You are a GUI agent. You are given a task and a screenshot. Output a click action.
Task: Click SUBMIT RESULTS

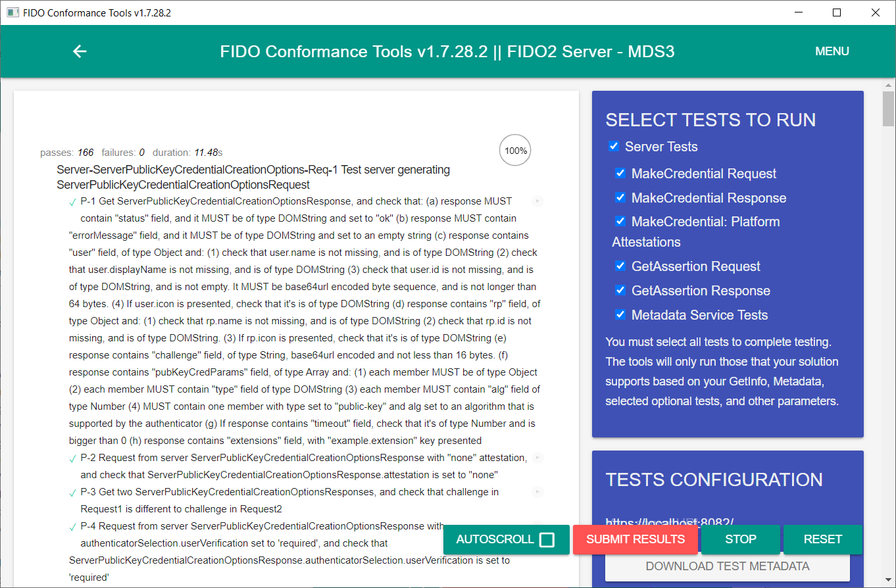coord(635,539)
